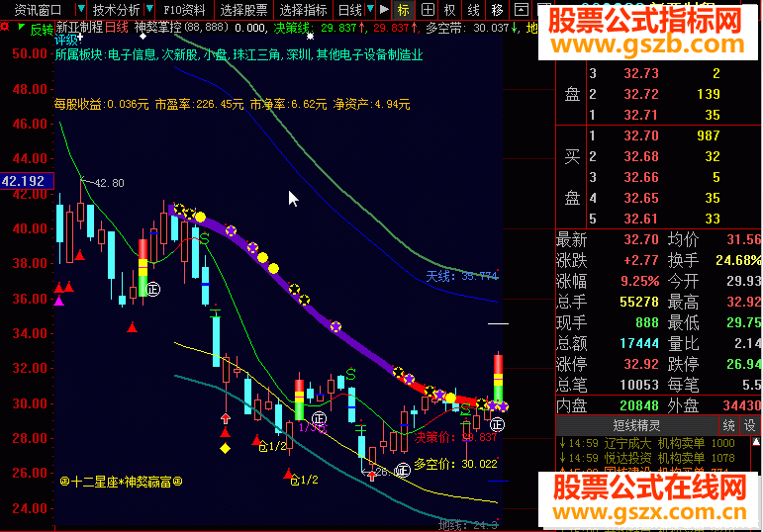Open the 资讯窗口 menu

(x=38, y=9)
